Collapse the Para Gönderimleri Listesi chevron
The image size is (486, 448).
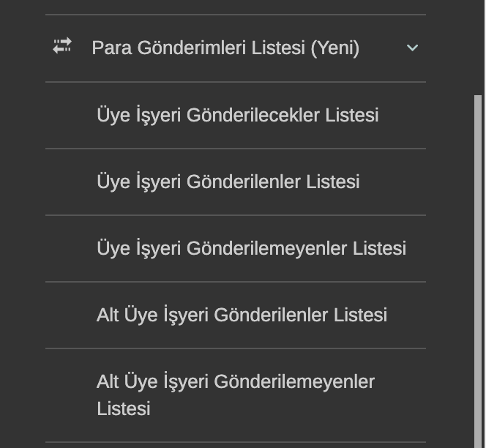[412, 48]
